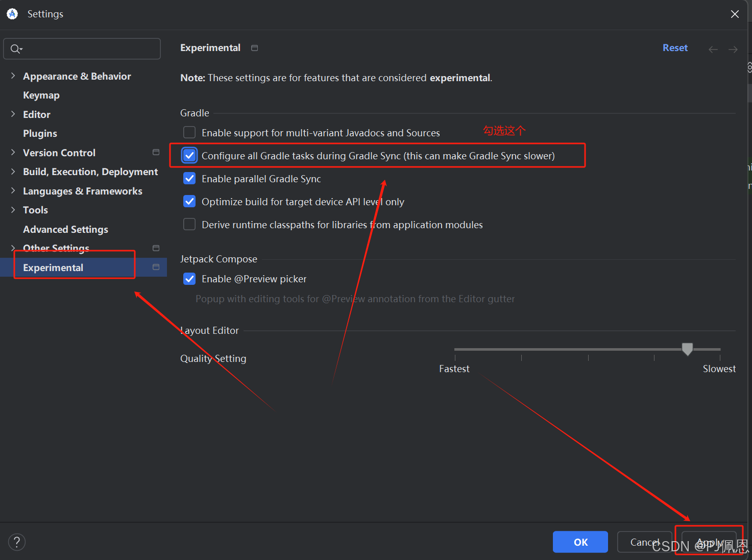This screenshot has width=752, height=560.
Task: Select Keymap in the settings sidebar
Action: tap(41, 95)
